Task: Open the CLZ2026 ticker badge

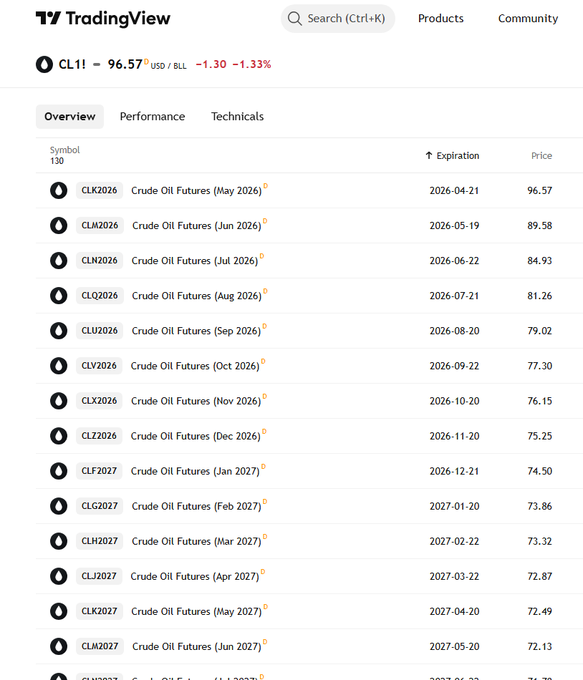Action: pyautogui.click(x=99, y=436)
